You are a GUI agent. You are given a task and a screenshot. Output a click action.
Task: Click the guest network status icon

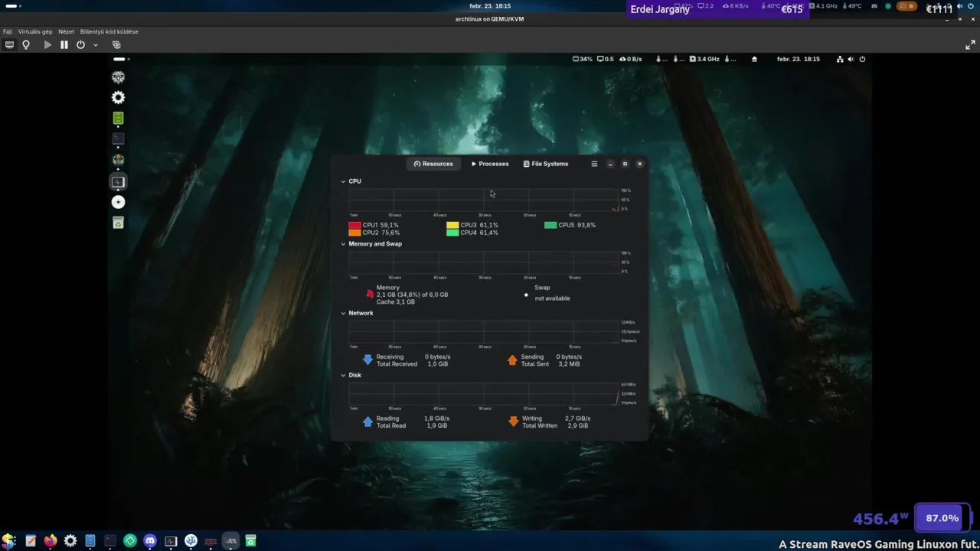(x=840, y=59)
